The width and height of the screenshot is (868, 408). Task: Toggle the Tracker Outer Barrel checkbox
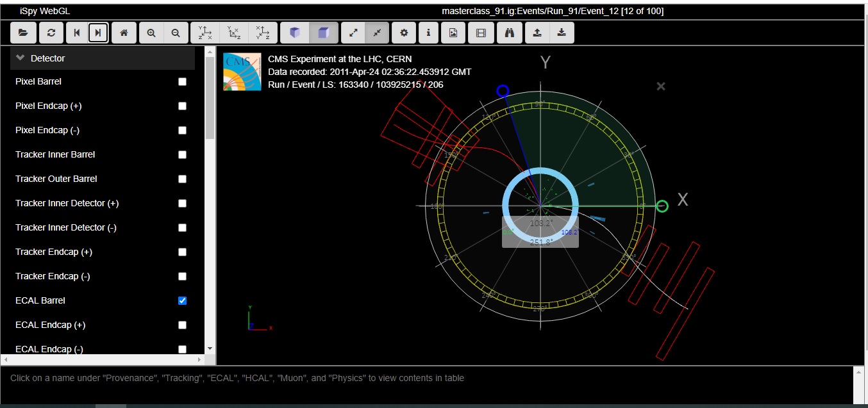(182, 179)
